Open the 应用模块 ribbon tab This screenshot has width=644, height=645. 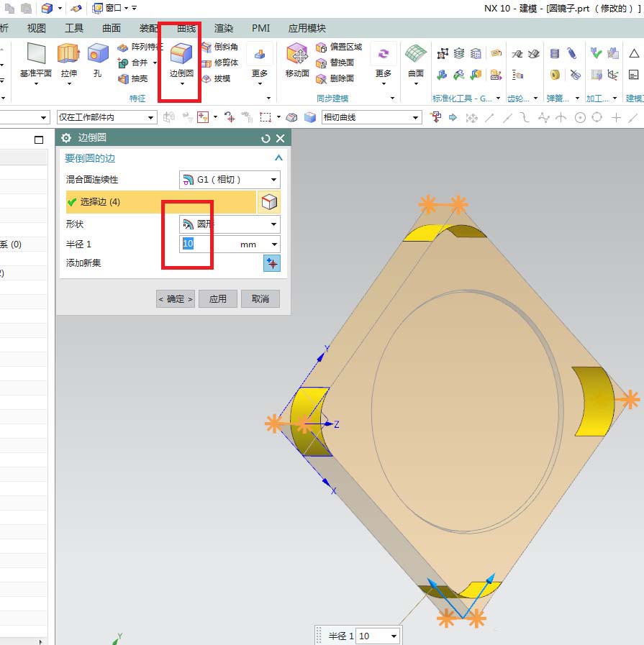307,28
